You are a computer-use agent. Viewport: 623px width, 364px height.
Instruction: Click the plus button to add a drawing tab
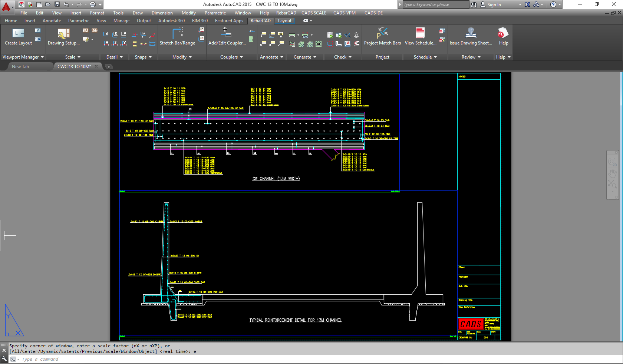click(x=109, y=67)
